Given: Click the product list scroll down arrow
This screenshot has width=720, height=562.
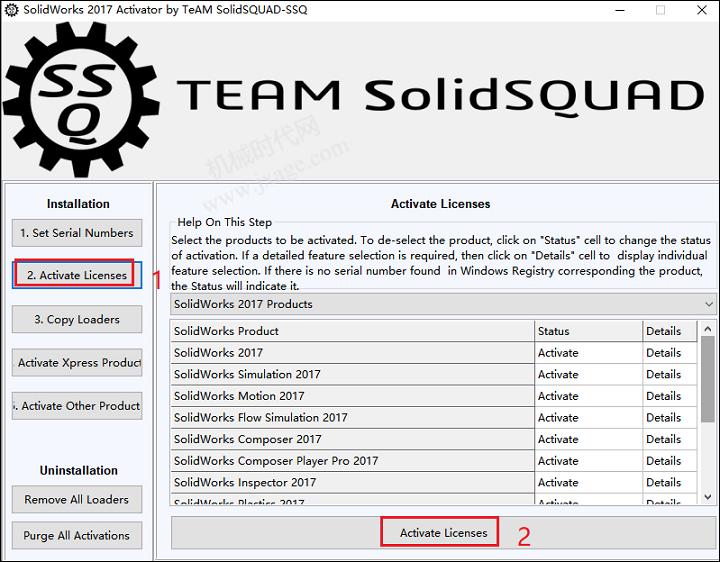Looking at the screenshot, I should pos(708,497).
